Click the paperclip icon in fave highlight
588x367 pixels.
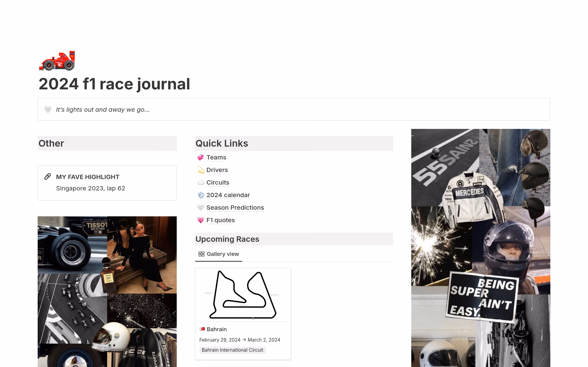coord(47,177)
